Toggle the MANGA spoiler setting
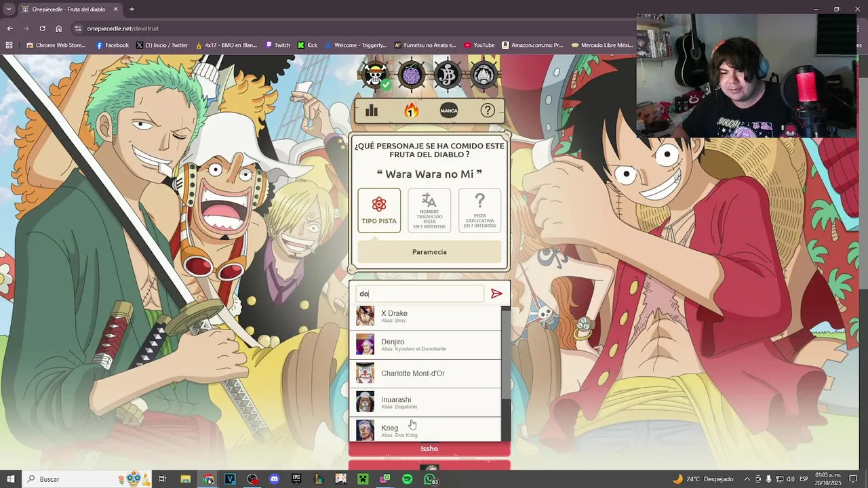 449,110
